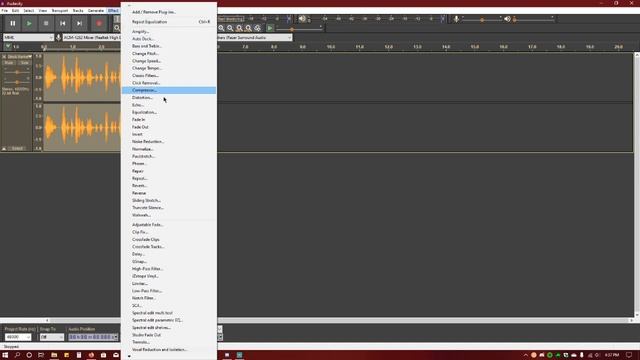This screenshot has height=360, width=640.
Task: Collapse the audio track with bottom arrow
Action: point(4,149)
